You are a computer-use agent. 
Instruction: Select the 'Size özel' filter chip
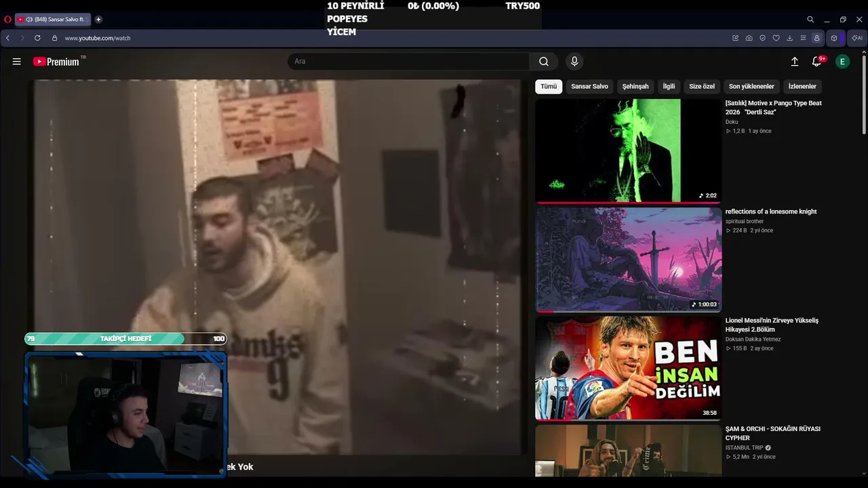tap(702, 87)
